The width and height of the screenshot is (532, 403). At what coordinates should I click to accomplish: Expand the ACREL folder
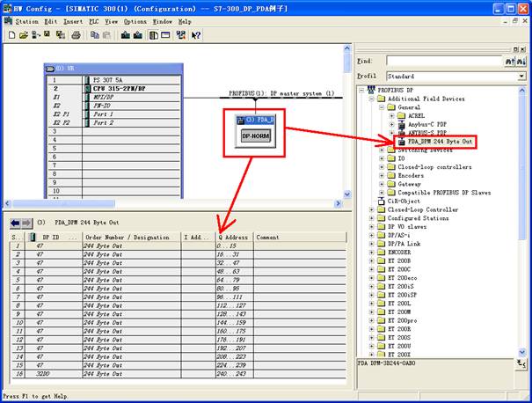coord(392,116)
